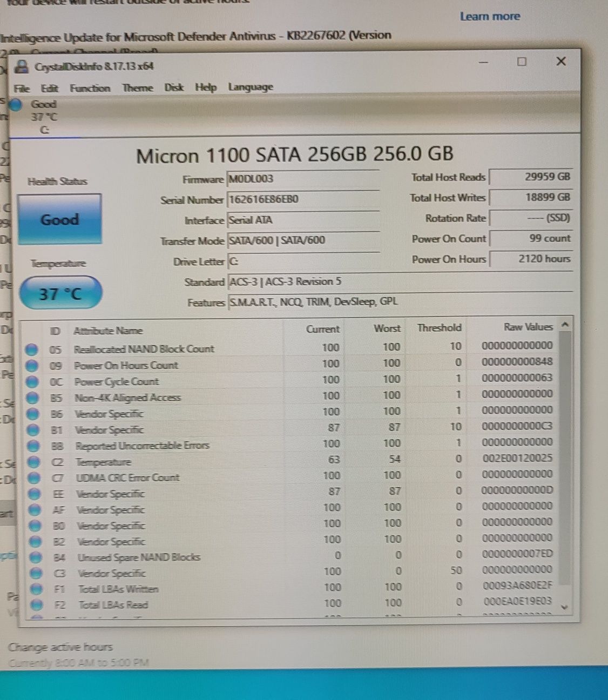
Task: Click the CrystalDiskInfo title bar icon
Action: (22, 67)
